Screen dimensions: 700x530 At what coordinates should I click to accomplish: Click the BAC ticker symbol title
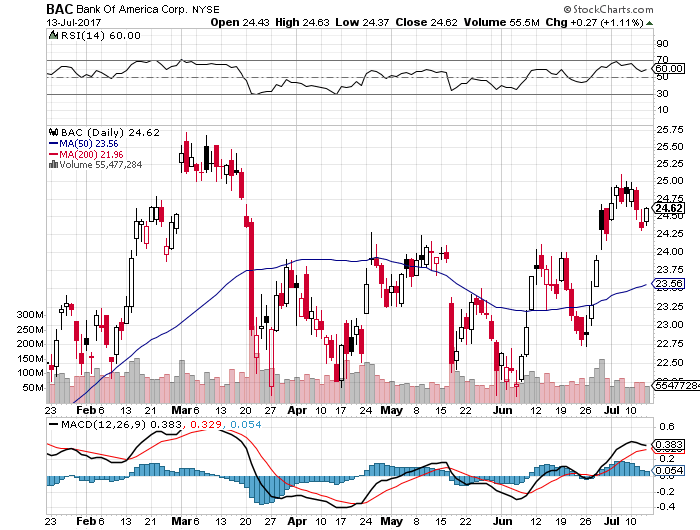(x=60, y=9)
